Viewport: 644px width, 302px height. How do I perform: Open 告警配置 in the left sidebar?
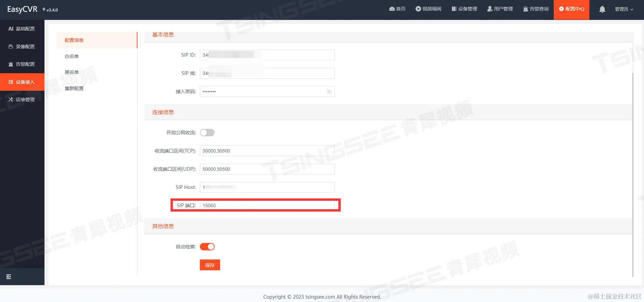click(x=22, y=64)
